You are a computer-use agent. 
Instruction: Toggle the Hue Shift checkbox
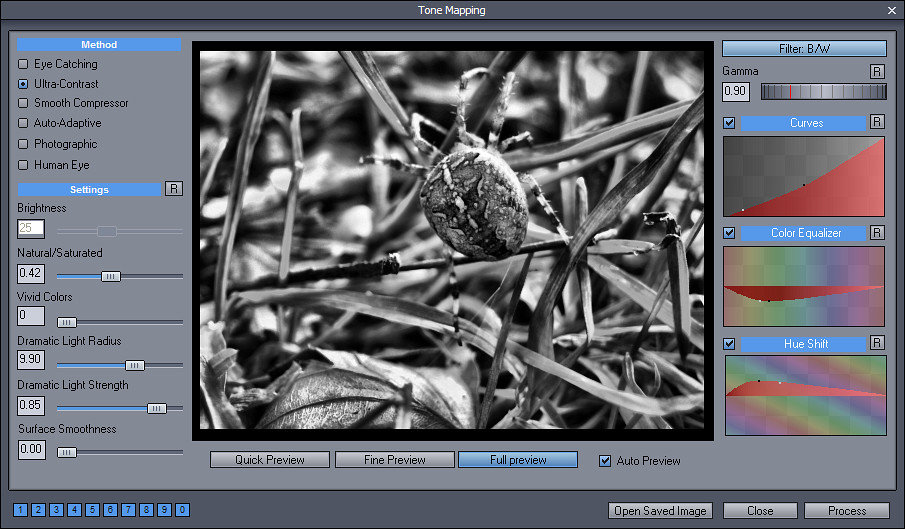click(x=729, y=344)
